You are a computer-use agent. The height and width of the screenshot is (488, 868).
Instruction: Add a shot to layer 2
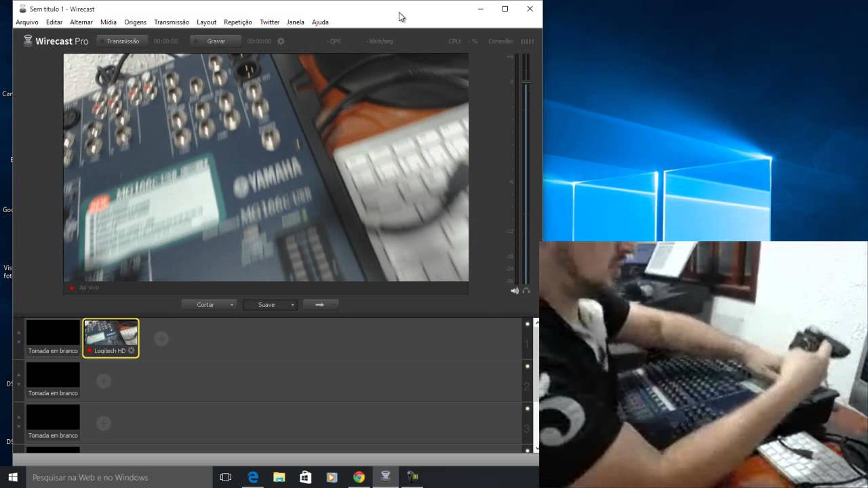pyautogui.click(x=103, y=381)
